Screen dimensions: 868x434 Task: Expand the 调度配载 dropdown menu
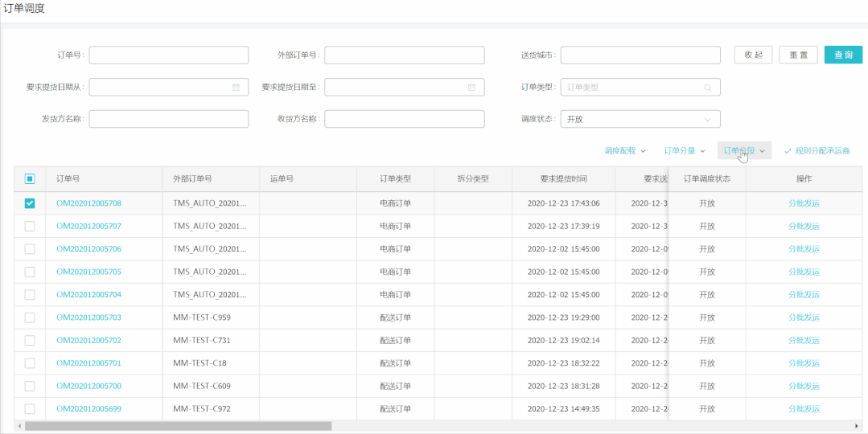(624, 151)
